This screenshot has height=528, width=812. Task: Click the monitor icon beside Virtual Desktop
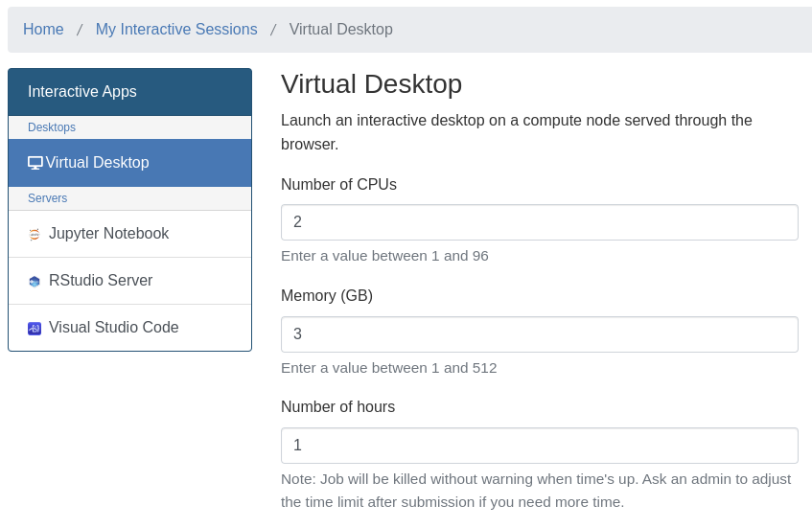[35, 163]
